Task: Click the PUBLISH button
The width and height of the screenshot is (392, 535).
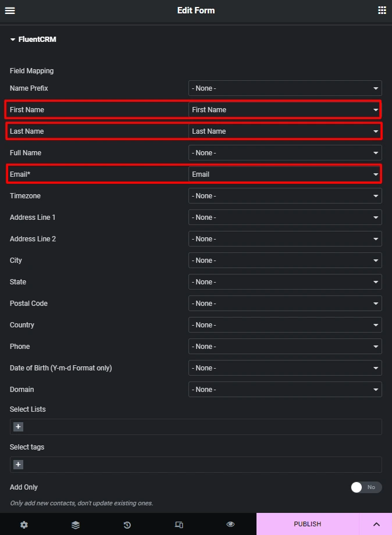Action: 308,524
